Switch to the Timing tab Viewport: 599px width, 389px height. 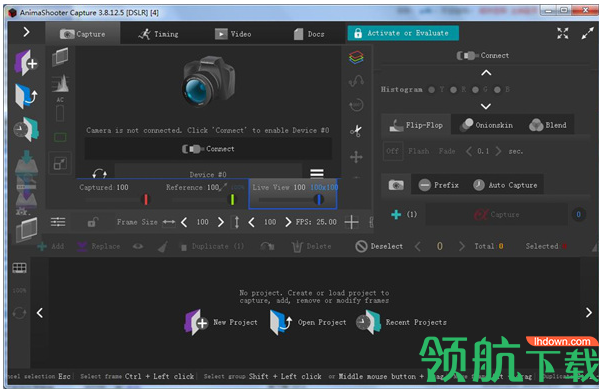click(x=158, y=34)
